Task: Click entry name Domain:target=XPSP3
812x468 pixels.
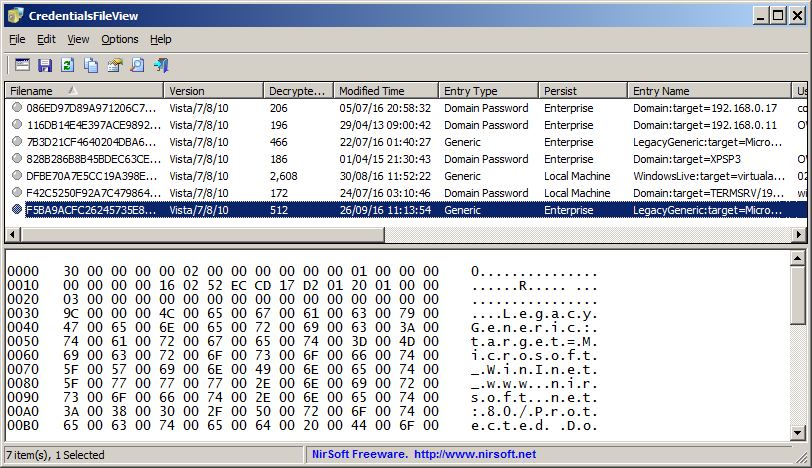Action: 687,159
